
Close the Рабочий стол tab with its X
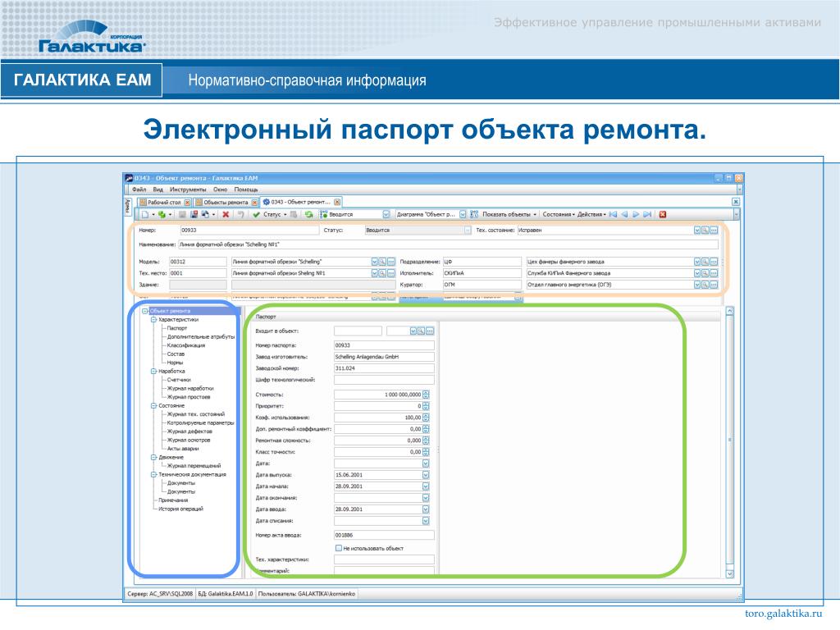click(187, 202)
